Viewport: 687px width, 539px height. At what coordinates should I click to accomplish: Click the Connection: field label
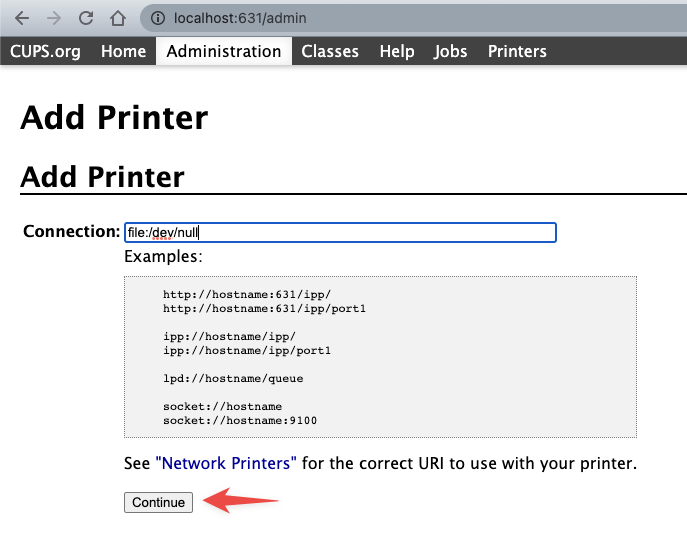[71, 231]
